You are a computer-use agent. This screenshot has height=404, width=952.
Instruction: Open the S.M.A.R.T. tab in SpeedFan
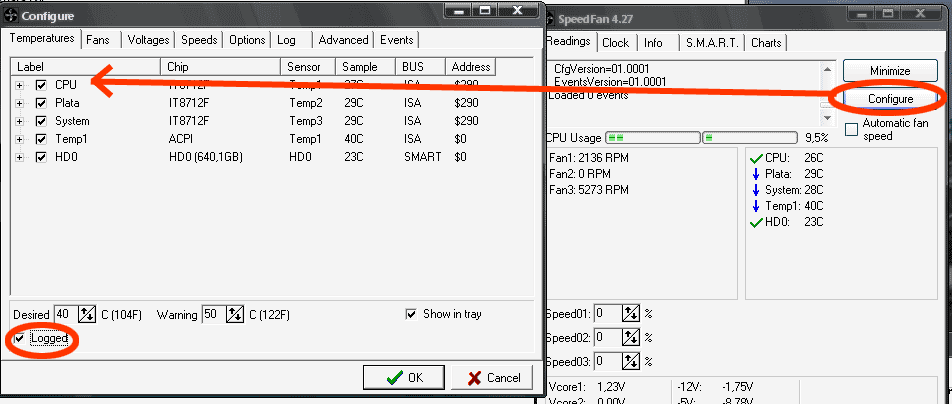coord(712,43)
